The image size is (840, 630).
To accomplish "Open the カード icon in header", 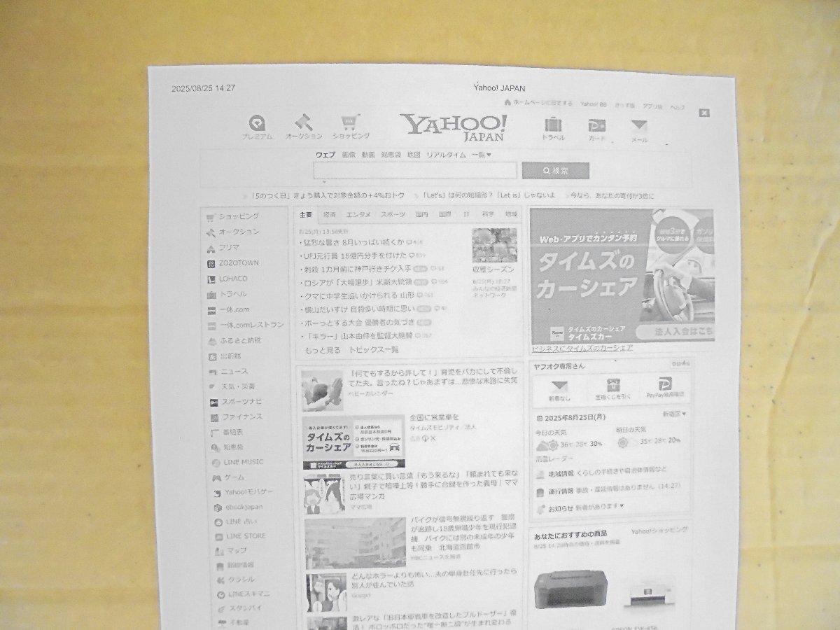I will pos(596,126).
